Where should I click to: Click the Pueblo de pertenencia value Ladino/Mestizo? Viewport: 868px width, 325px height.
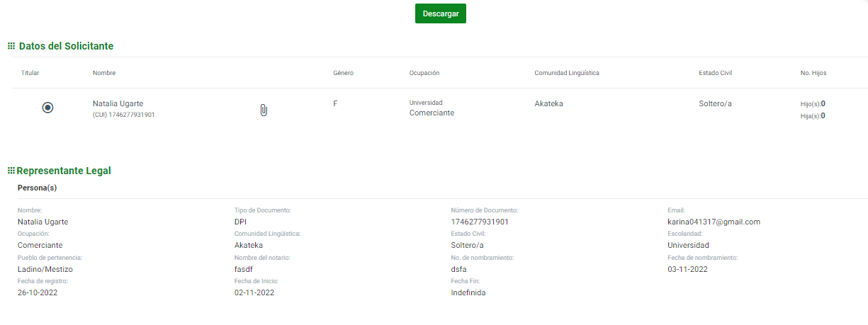coord(45,269)
